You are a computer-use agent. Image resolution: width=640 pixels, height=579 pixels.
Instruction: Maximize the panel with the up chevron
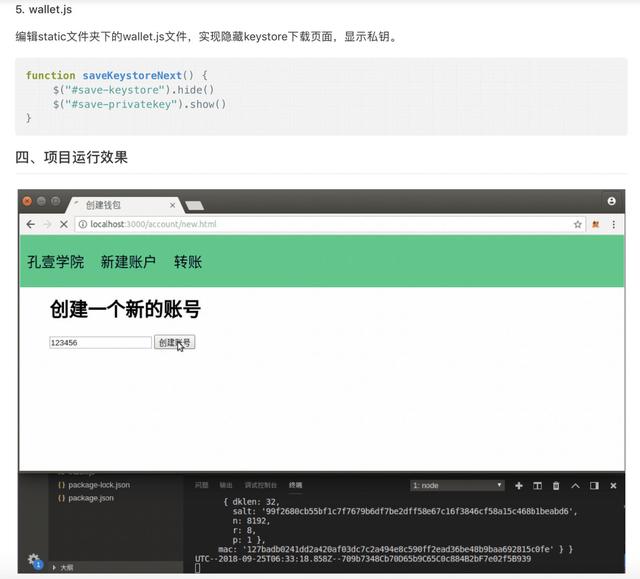tap(575, 486)
